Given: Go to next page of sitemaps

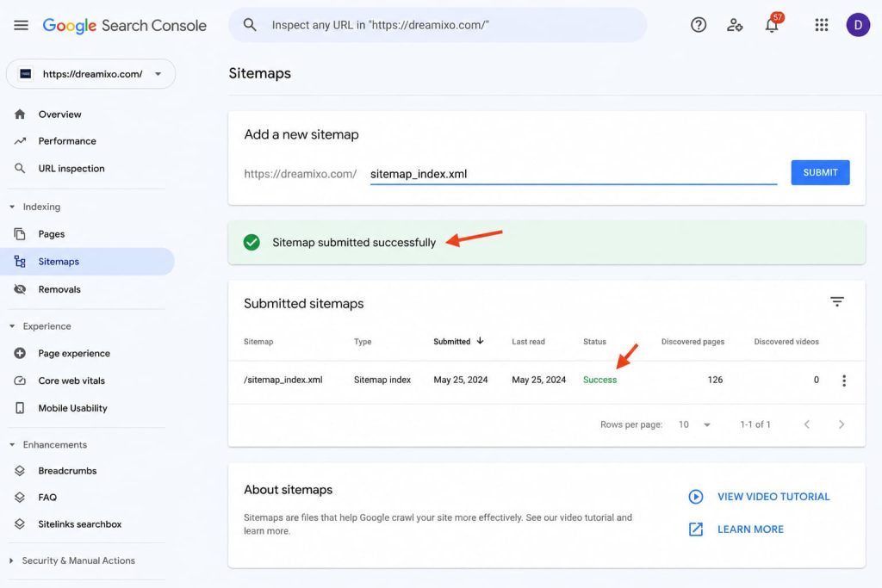Looking at the screenshot, I should [841, 424].
